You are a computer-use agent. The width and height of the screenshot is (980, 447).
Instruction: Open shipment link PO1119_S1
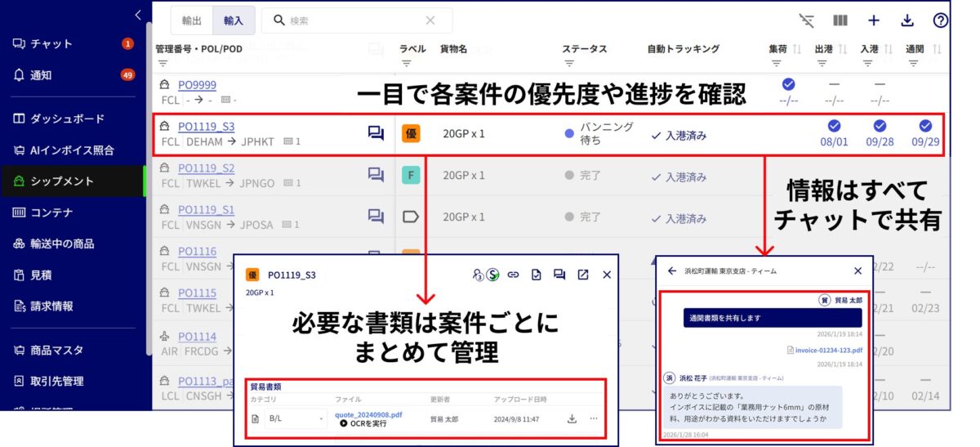pyautogui.click(x=206, y=210)
